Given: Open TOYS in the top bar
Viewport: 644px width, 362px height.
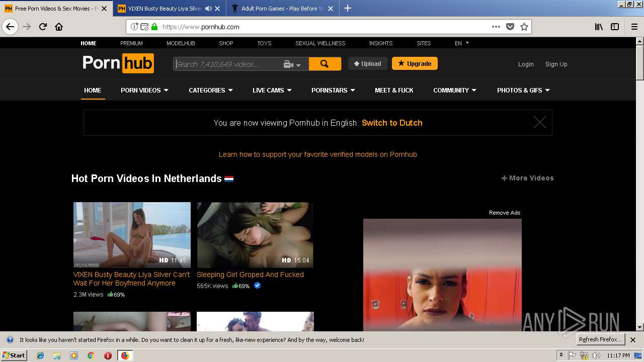Looking at the screenshot, I should [264, 43].
